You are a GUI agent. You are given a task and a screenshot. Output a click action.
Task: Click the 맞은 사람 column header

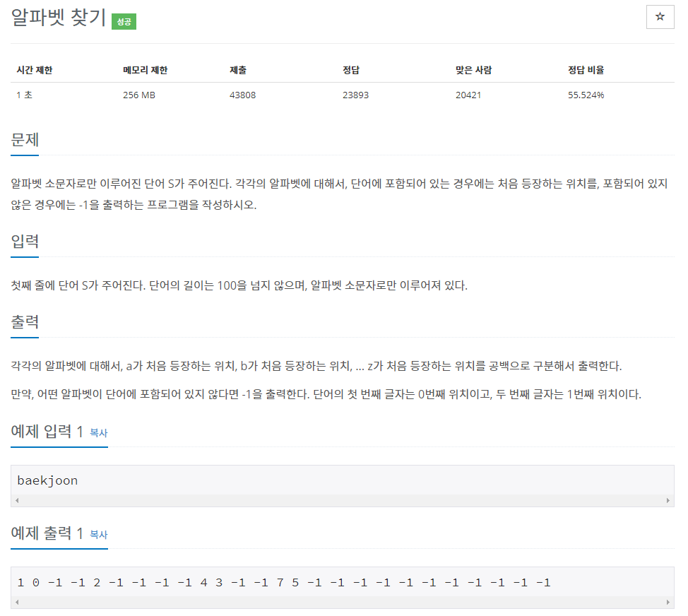[473, 70]
